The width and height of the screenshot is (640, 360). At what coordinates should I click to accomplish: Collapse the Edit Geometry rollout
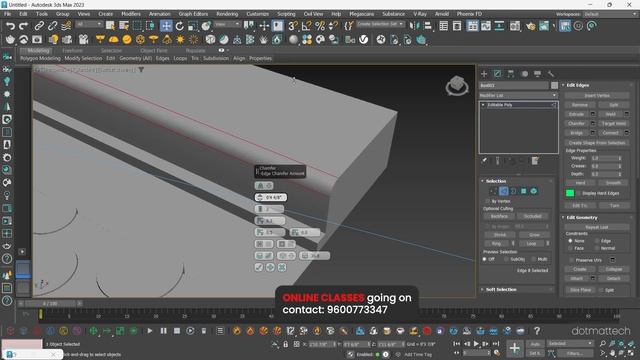coord(582,218)
